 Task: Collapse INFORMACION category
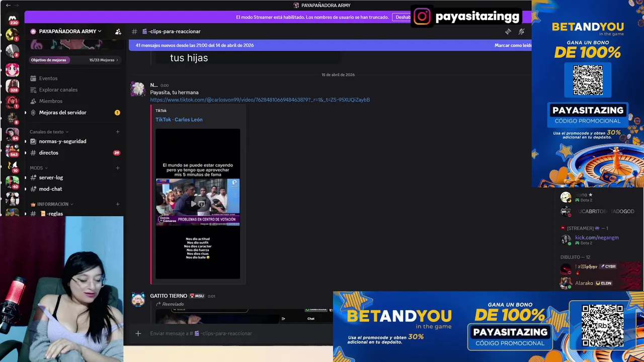click(52, 204)
